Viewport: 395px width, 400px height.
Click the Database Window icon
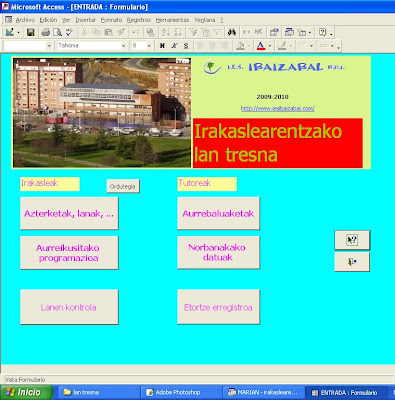click(289, 32)
